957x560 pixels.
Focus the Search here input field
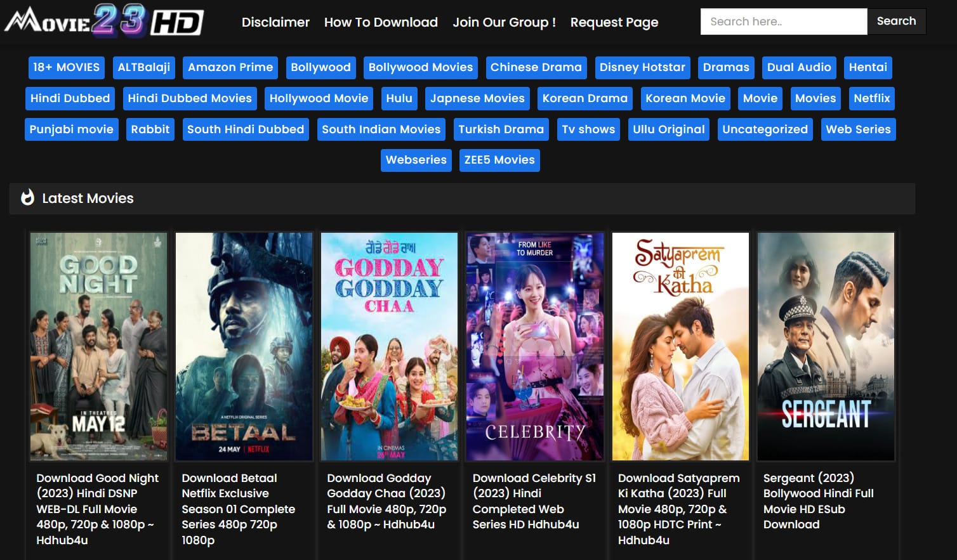pyautogui.click(x=784, y=22)
